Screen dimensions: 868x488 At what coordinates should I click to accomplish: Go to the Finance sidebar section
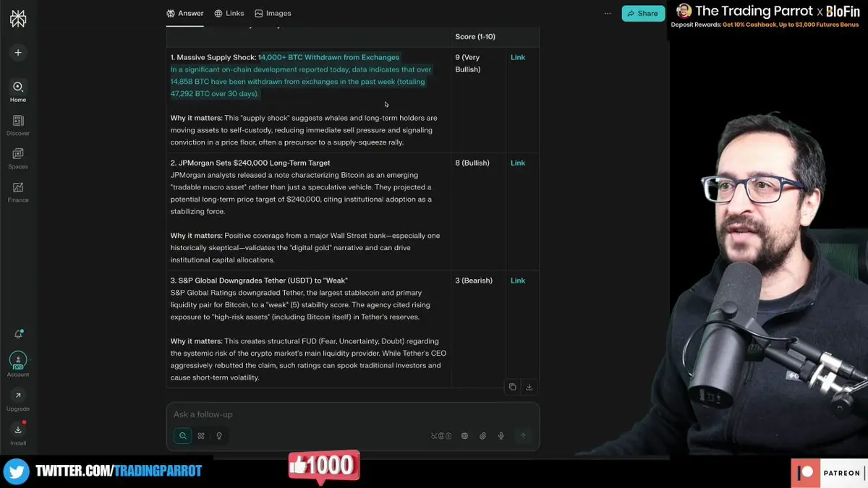(18, 192)
